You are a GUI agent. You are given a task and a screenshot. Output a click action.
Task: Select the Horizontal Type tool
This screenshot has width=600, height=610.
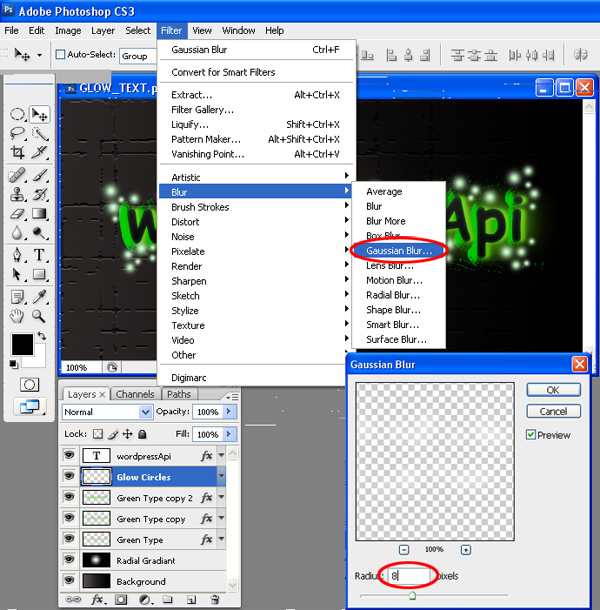pos(39,255)
